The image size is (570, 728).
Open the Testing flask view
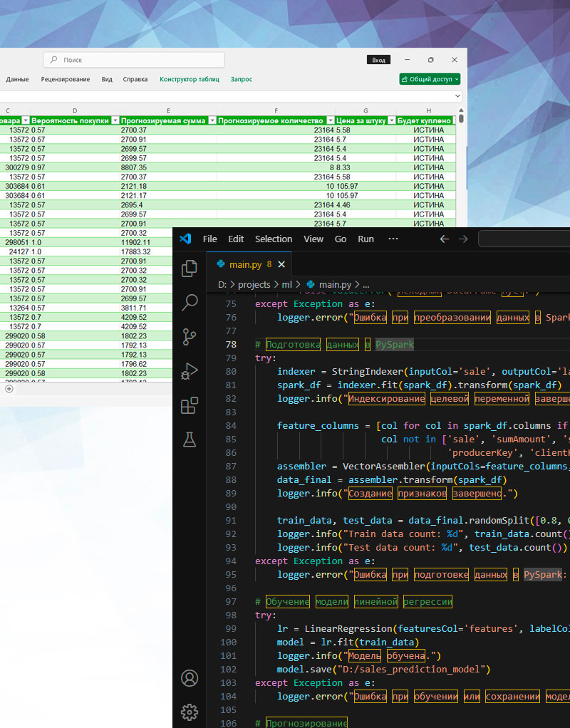pos(189,440)
